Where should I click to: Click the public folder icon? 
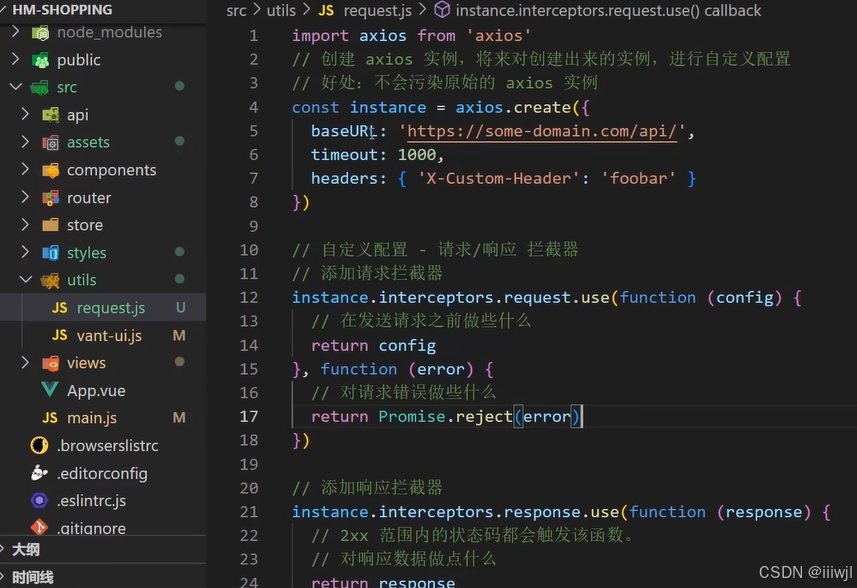click(40, 60)
